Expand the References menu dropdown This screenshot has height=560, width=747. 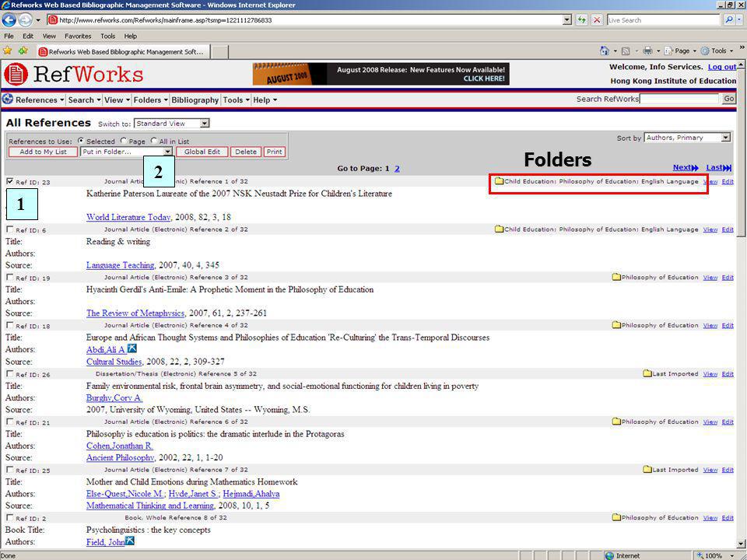pos(40,100)
